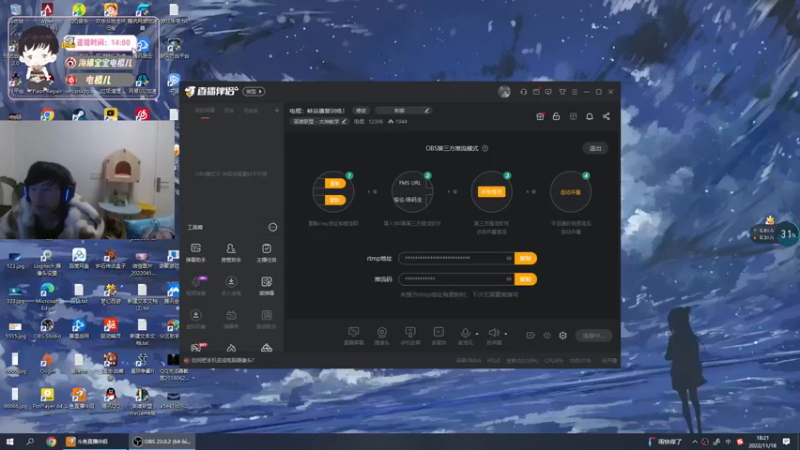The width and height of the screenshot is (800, 450).
Task: Open the feedback message icon in title bar
Action: [x=548, y=92]
